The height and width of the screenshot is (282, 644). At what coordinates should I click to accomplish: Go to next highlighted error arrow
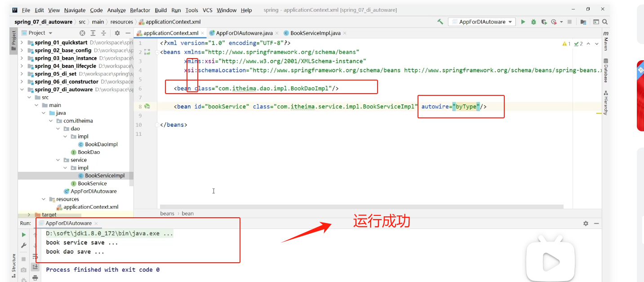[x=596, y=44]
